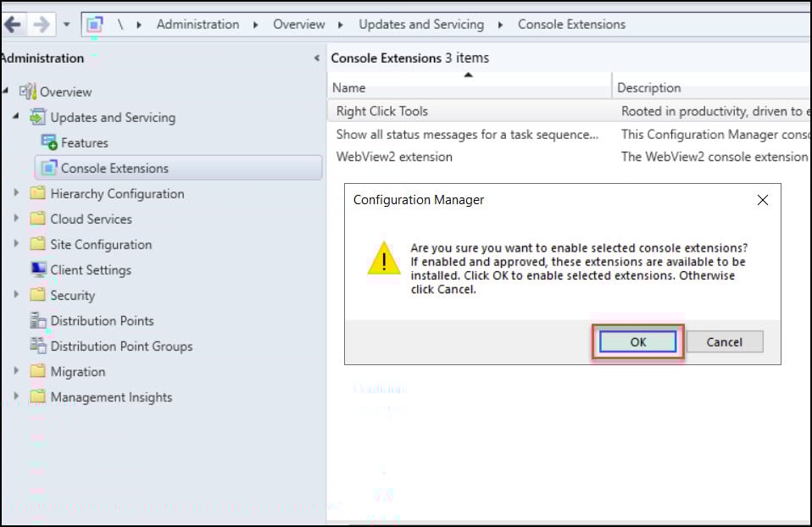The height and width of the screenshot is (527, 812).
Task: Click OK to enable selected extensions
Action: [637, 341]
